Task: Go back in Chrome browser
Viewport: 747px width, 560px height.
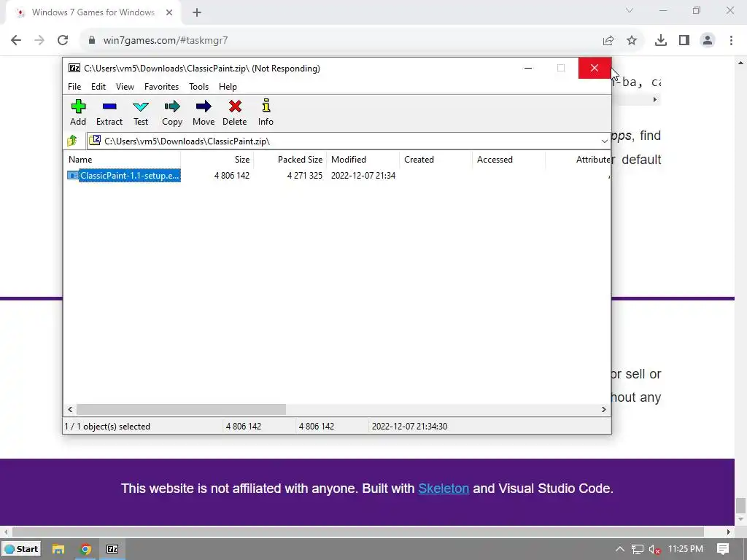Action: (x=16, y=41)
